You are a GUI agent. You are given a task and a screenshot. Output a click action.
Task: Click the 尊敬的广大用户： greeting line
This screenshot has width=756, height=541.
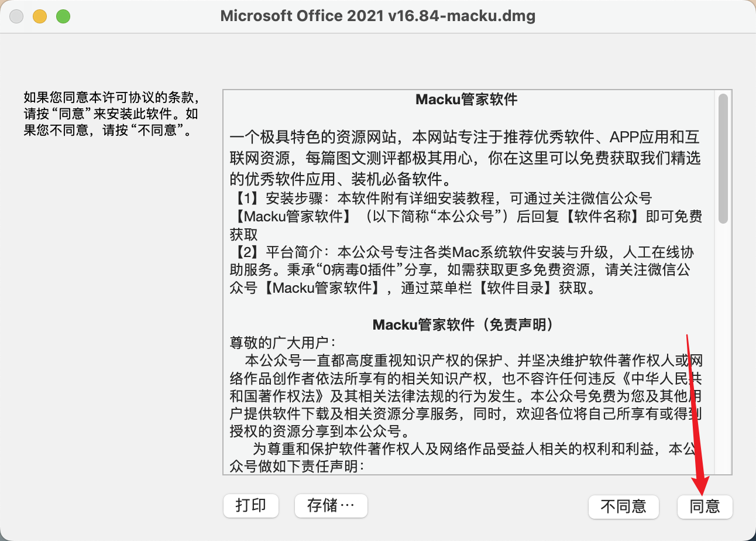coord(283,342)
